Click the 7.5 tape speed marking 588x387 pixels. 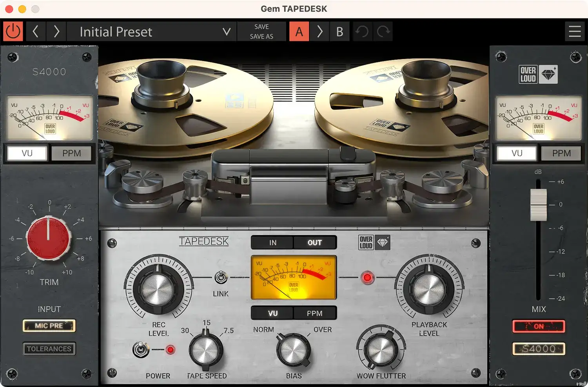pos(229,331)
